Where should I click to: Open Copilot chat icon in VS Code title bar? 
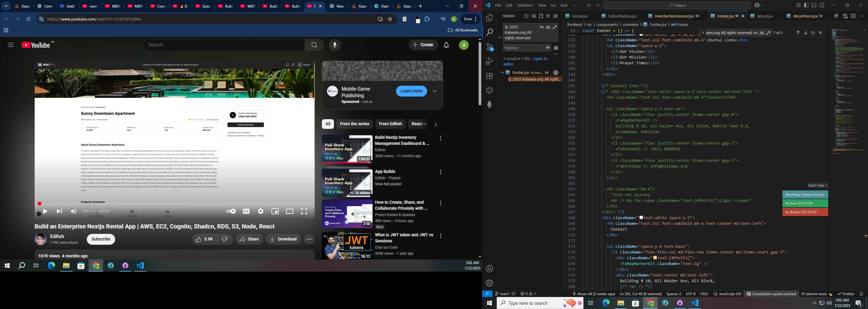click(757, 5)
